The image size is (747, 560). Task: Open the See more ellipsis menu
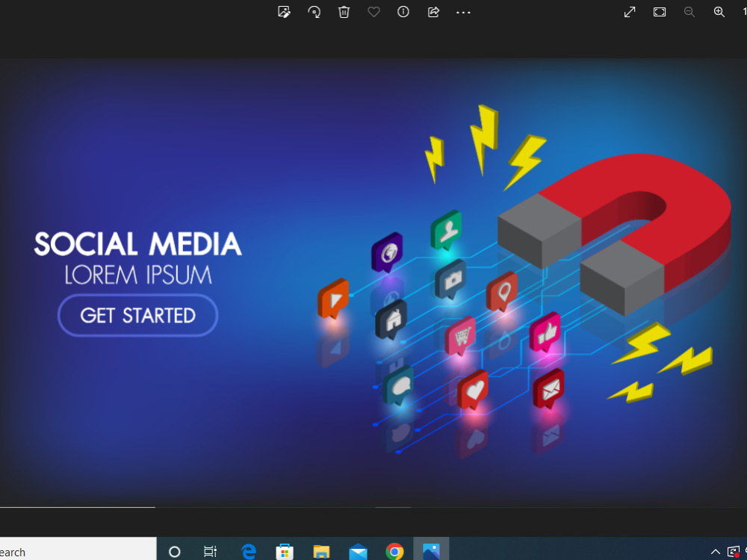463,13
